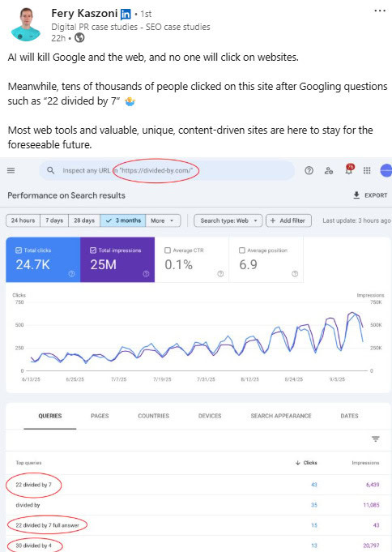
Task: Enable the Average position checkbox
Action: click(x=241, y=250)
